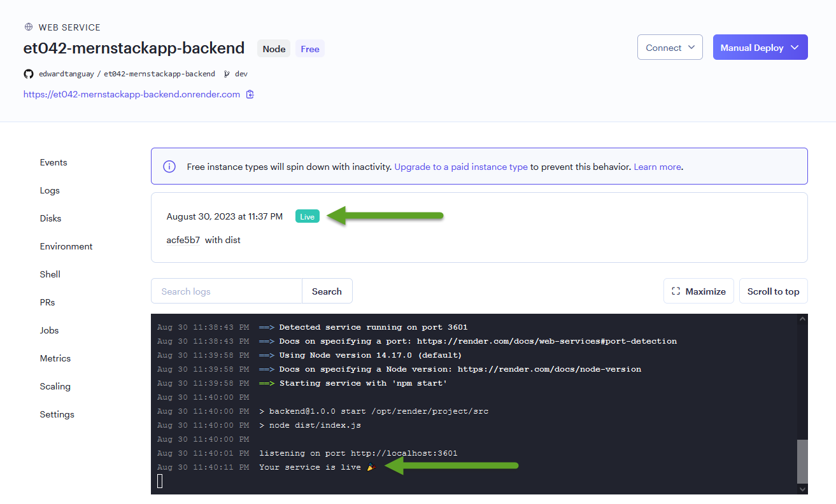Click Upgrade to a paid instance type link
Image resolution: width=836 pixels, height=504 pixels.
pos(461,167)
